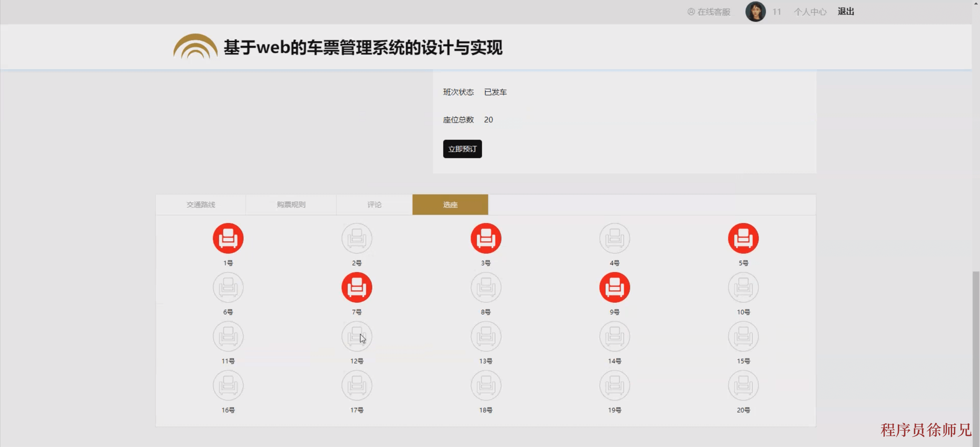Switch to the 购票规则 rules tab
The image size is (980, 447).
291,205
